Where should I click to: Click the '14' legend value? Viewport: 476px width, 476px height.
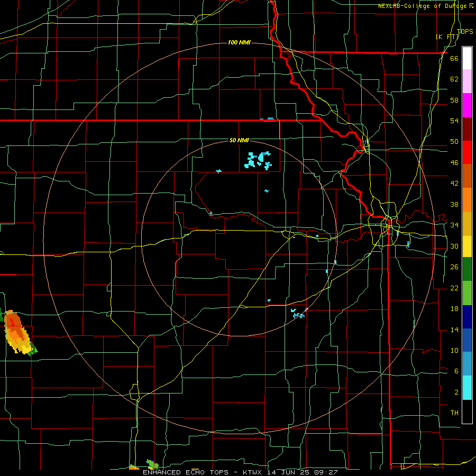tap(454, 329)
